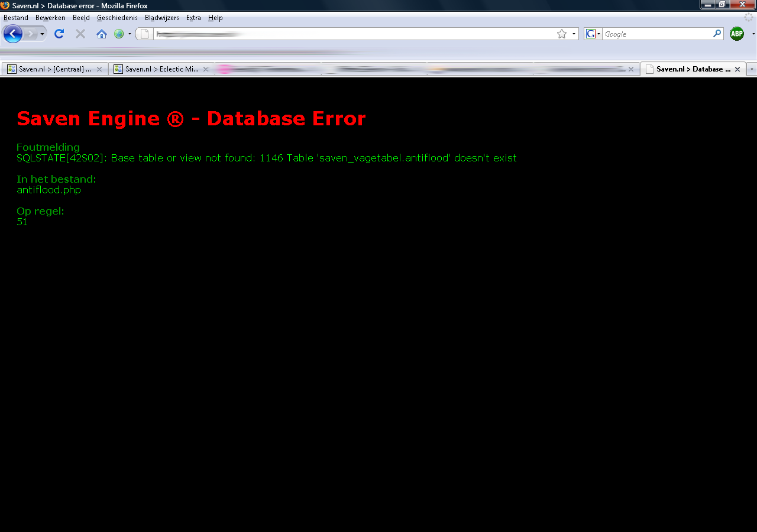Click the green globe toolbar icon
This screenshot has height=532, width=757.
coord(119,34)
